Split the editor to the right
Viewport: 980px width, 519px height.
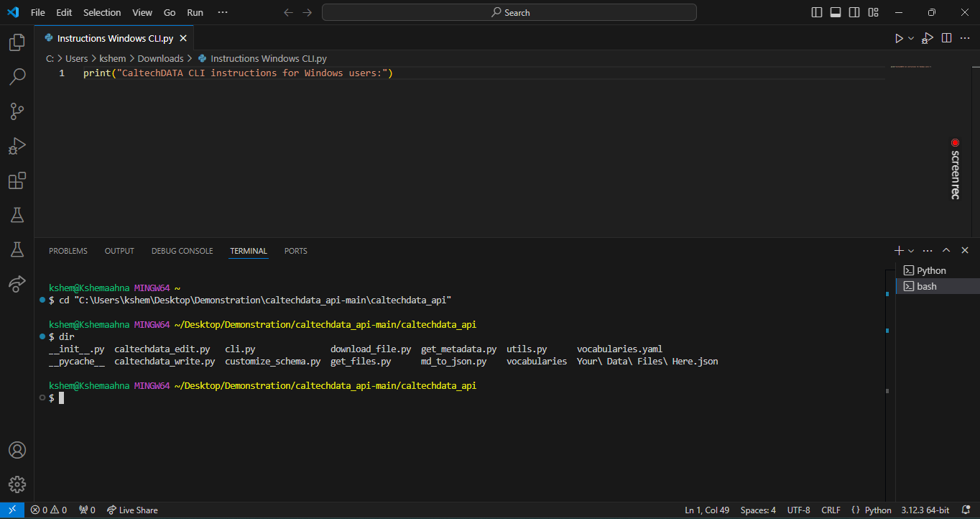947,38
